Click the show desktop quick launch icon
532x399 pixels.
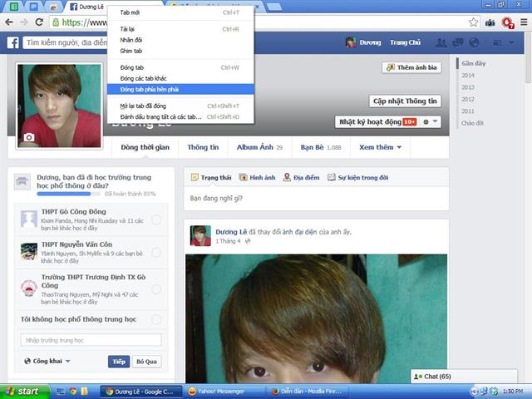61,392
